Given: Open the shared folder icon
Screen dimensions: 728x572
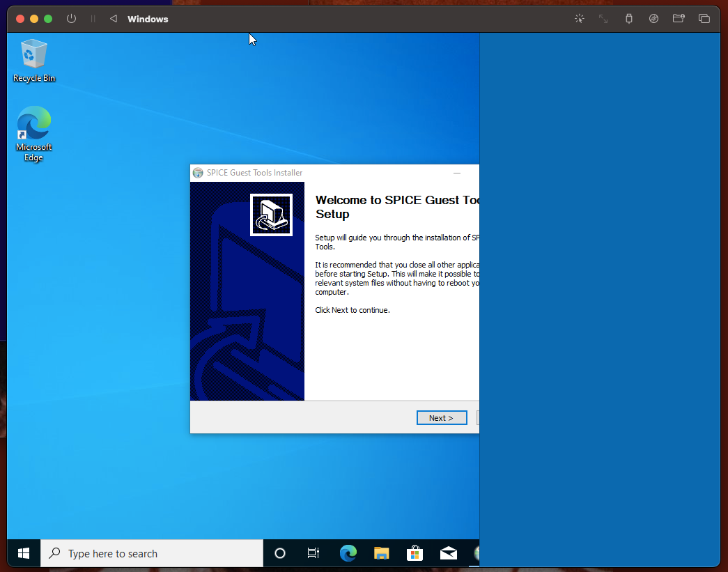Looking at the screenshot, I should point(679,19).
